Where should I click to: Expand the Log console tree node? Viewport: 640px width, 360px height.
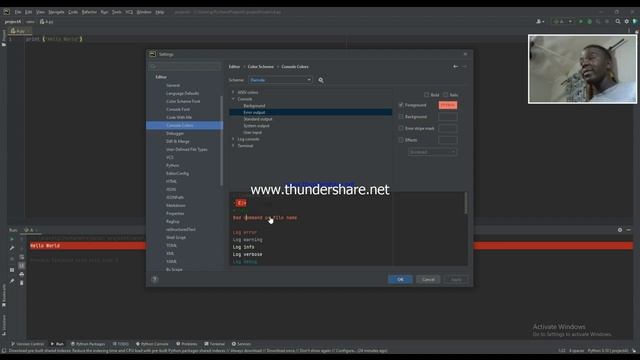click(x=233, y=139)
